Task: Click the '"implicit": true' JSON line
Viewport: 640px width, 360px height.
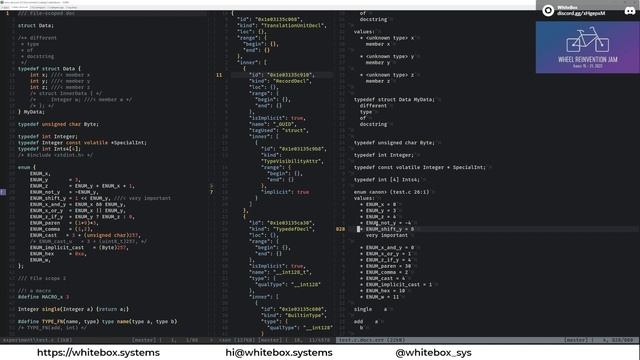Action: pyautogui.click(x=285, y=192)
